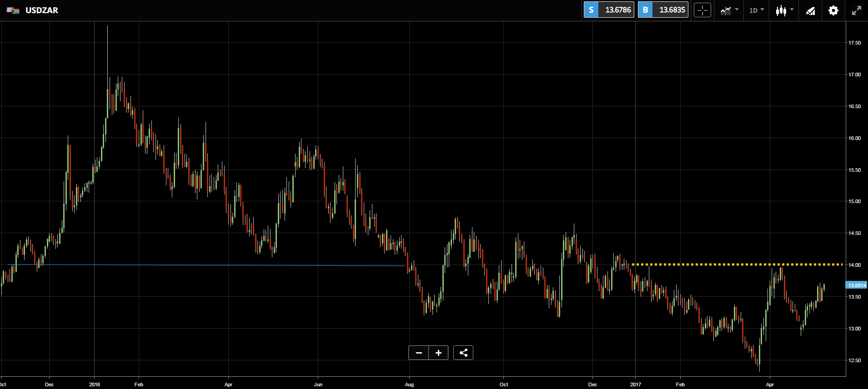Image resolution: width=868 pixels, height=389 pixels.
Task: Click the second Oct label on time axis
Action: [504, 384]
